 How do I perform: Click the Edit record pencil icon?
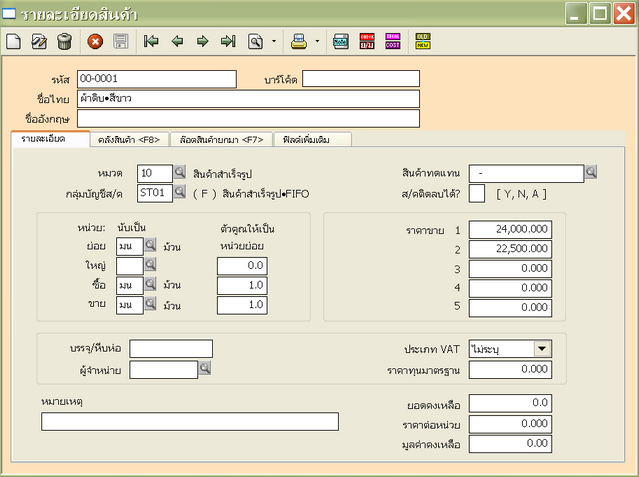tap(39, 42)
